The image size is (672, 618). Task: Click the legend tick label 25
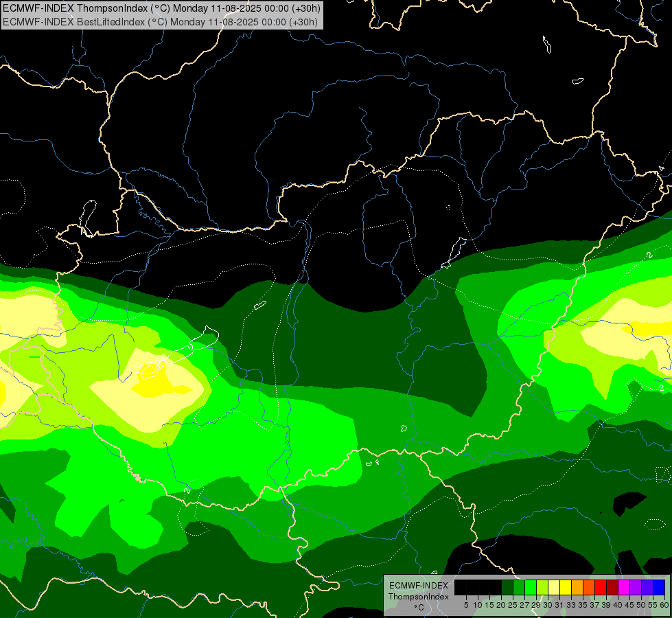coord(513,605)
